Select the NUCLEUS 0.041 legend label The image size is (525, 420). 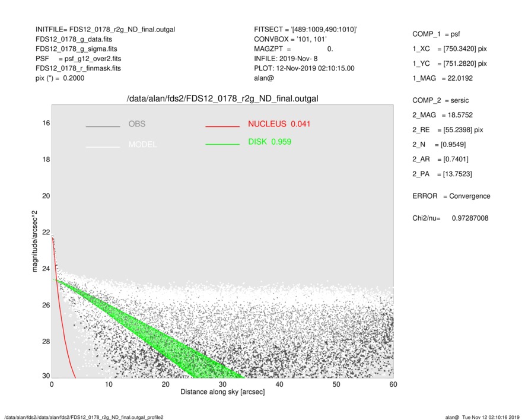click(x=279, y=124)
